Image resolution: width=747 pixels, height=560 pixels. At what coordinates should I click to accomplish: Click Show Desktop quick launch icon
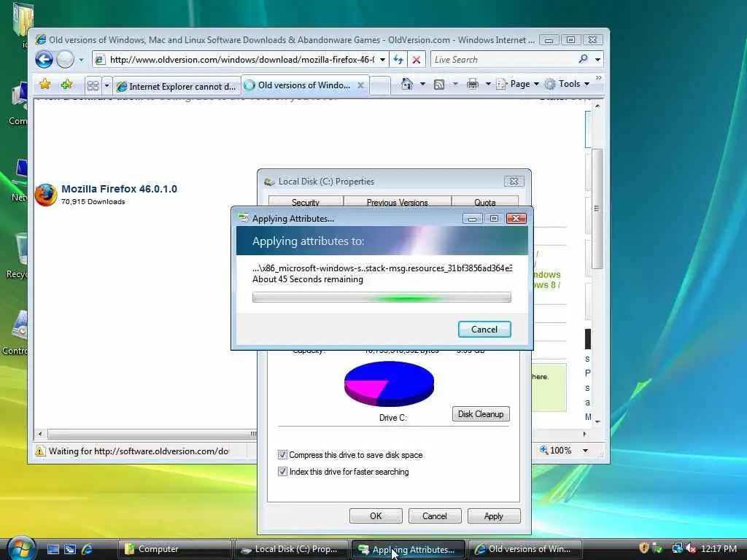pos(53,549)
